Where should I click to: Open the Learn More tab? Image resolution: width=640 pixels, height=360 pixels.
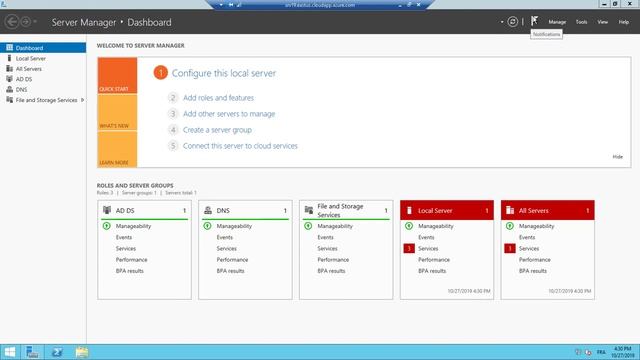pyautogui.click(x=117, y=149)
